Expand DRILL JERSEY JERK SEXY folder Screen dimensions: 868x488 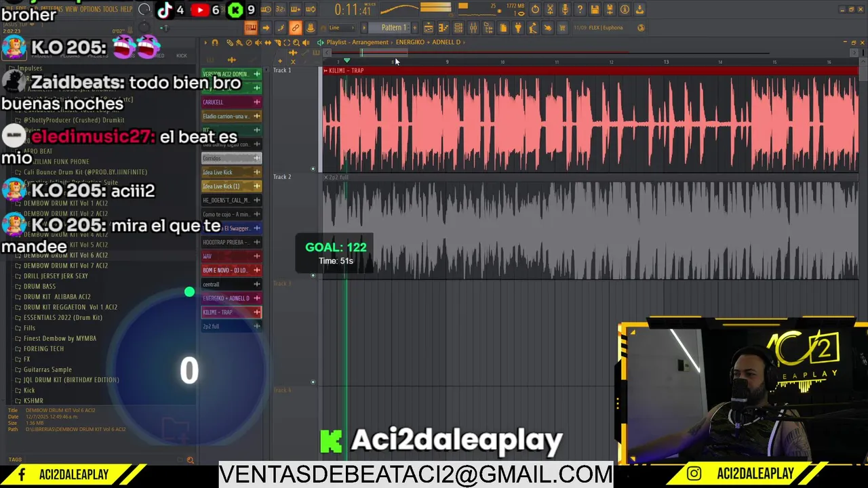(x=56, y=276)
